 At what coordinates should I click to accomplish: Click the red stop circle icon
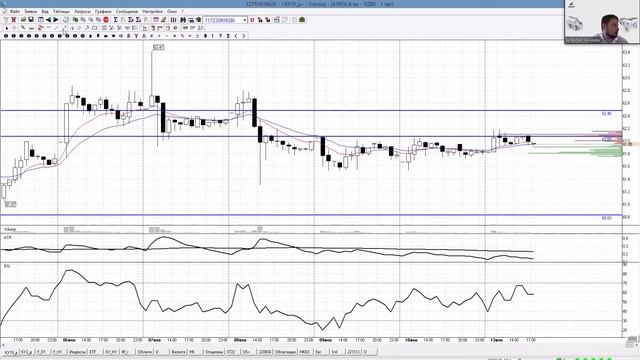click(x=106, y=20)
